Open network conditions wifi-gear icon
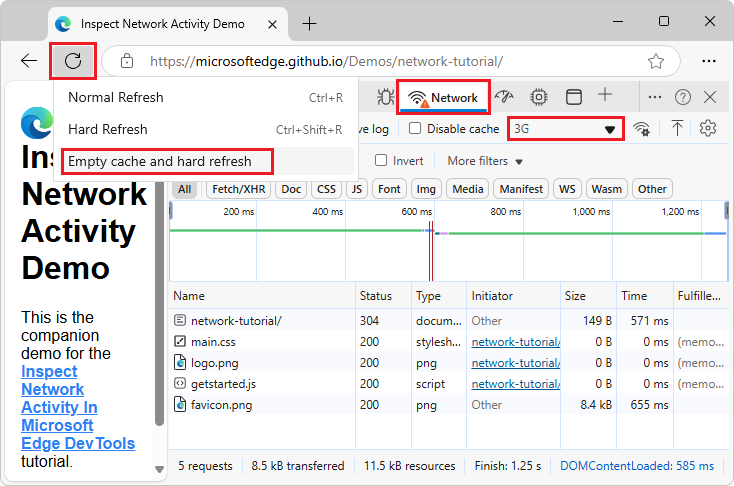Image resolution: width=734 pixels, height=486 pixels. tap(642, 128)
